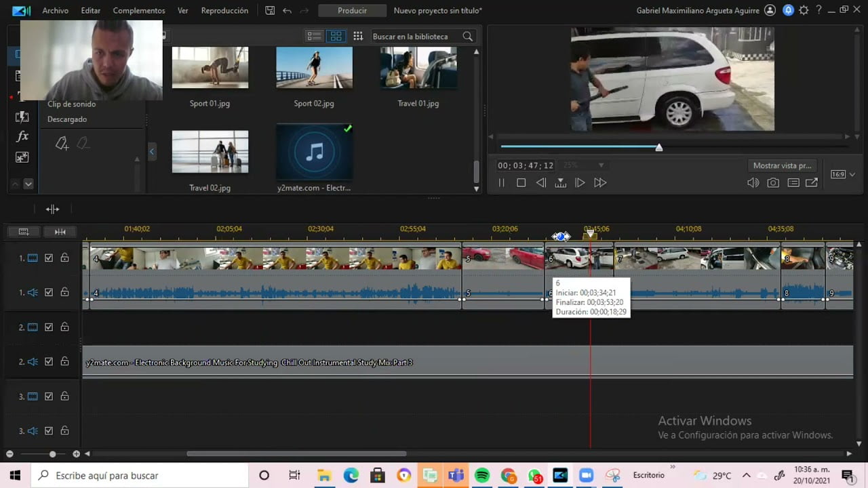868x488 pixels.
Task: Stop playback with the square stop button
Action: point(521,183)
